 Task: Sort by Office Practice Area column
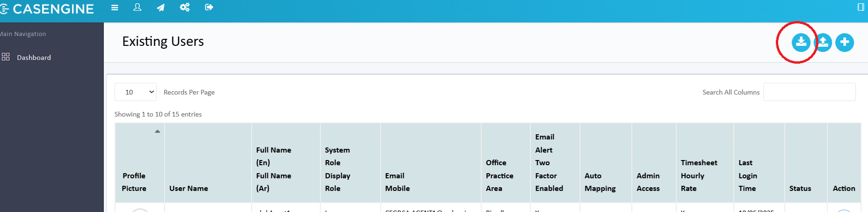pos(506,163)
